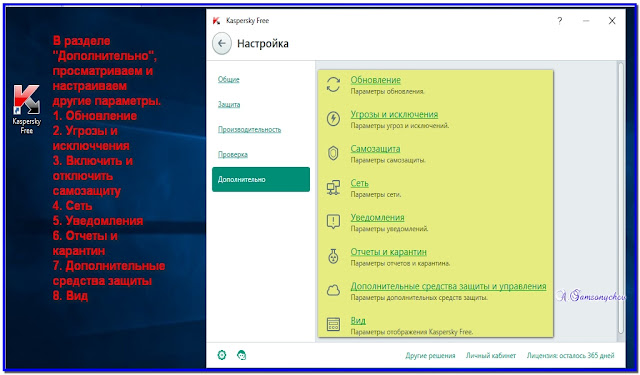Click the text Параметры самозащиты.

(388, 160)
